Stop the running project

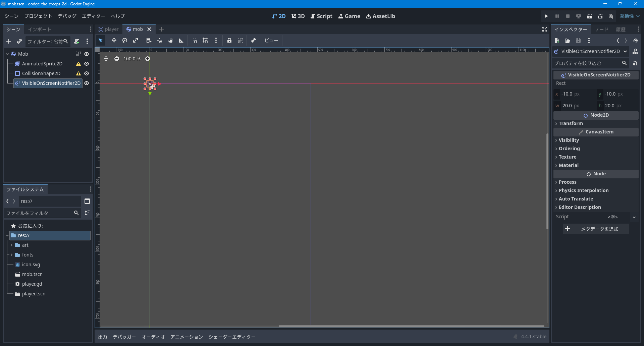point(568,16)
